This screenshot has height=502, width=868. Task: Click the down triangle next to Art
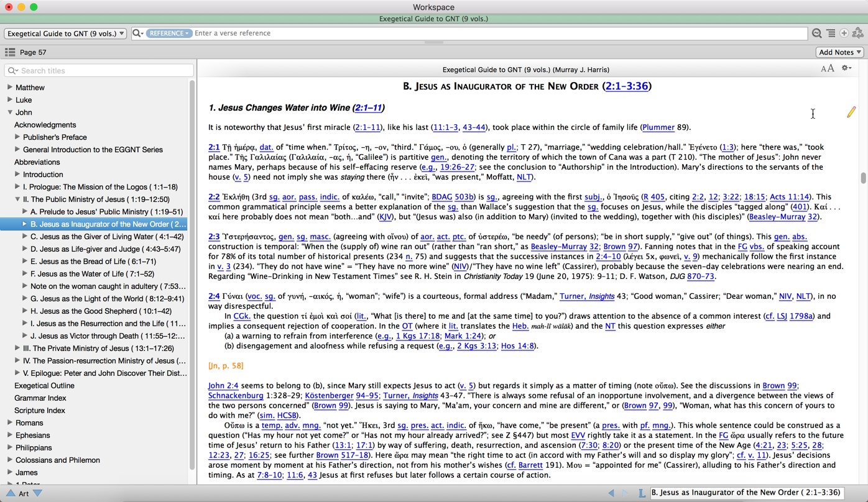[37, 493]
